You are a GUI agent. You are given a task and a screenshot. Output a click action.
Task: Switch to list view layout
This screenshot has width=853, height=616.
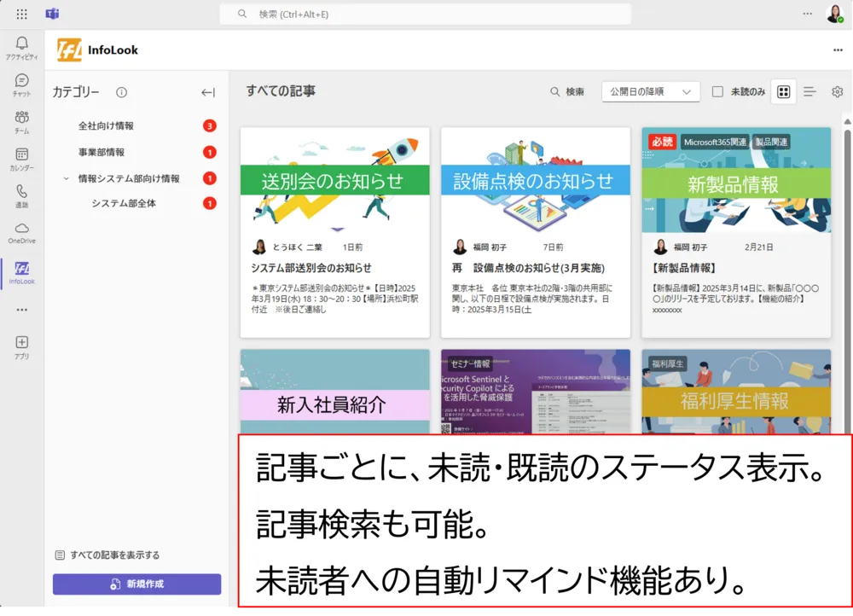tap(809, 92)
